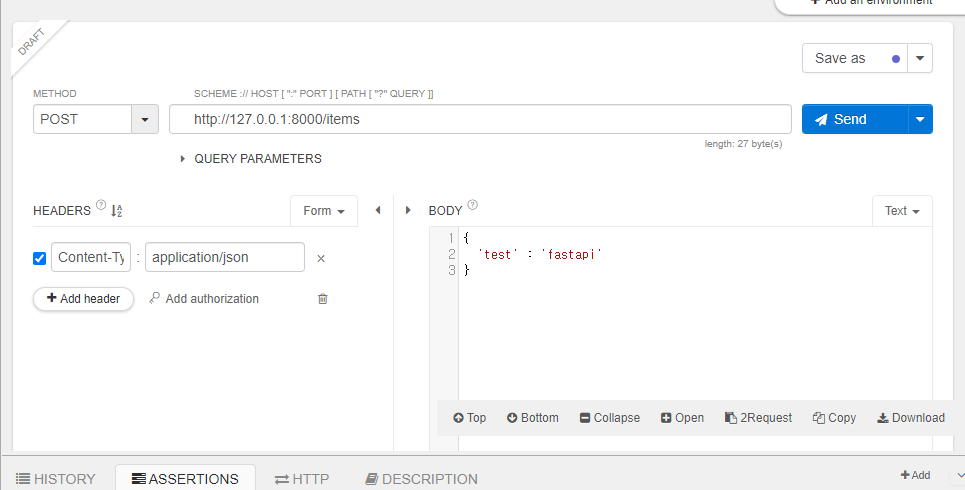Expand the QUERY PARAMETERS section
Image resolution: width=965 pixels, height=490 pixels.
click(x=251, y=159)
